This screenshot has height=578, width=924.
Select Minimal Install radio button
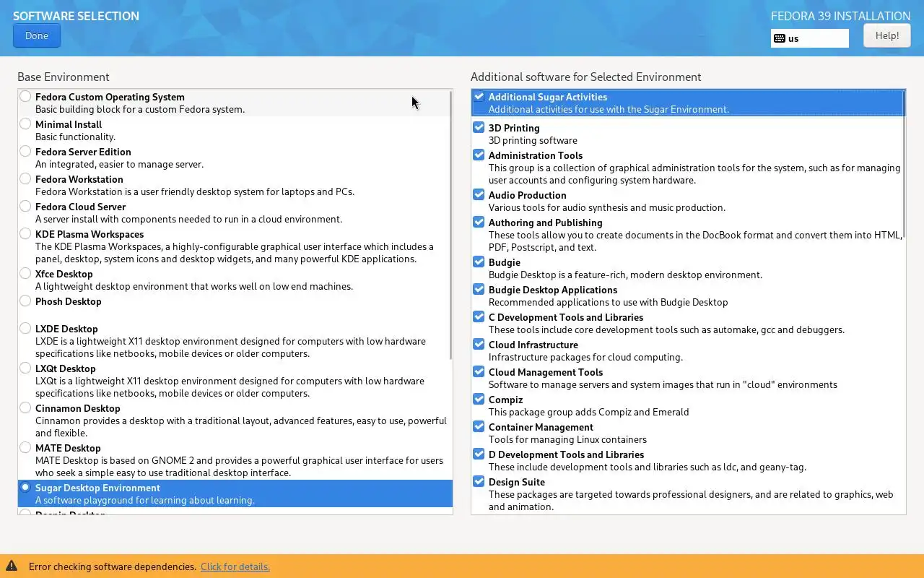[x=25, y=124]
